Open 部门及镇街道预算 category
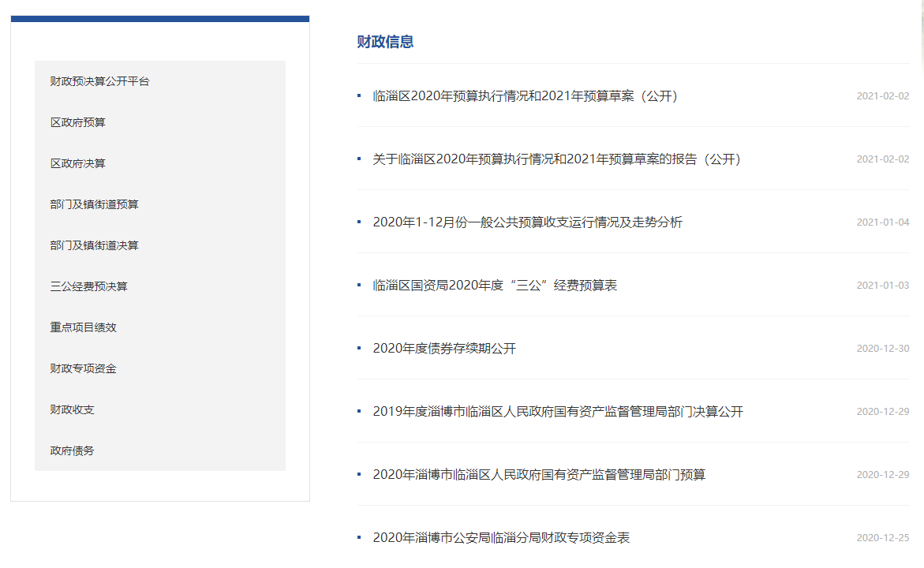The image size is (924, 568). pos(95,204)
